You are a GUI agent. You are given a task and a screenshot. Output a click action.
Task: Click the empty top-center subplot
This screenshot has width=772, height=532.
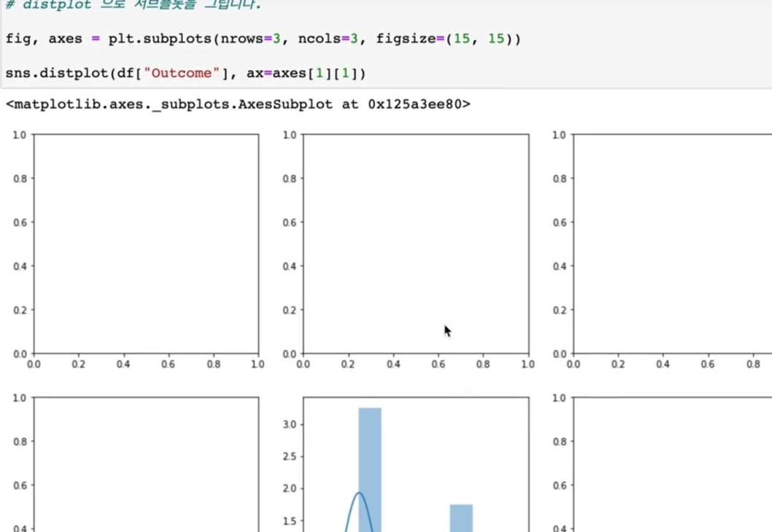pos(416,244)
